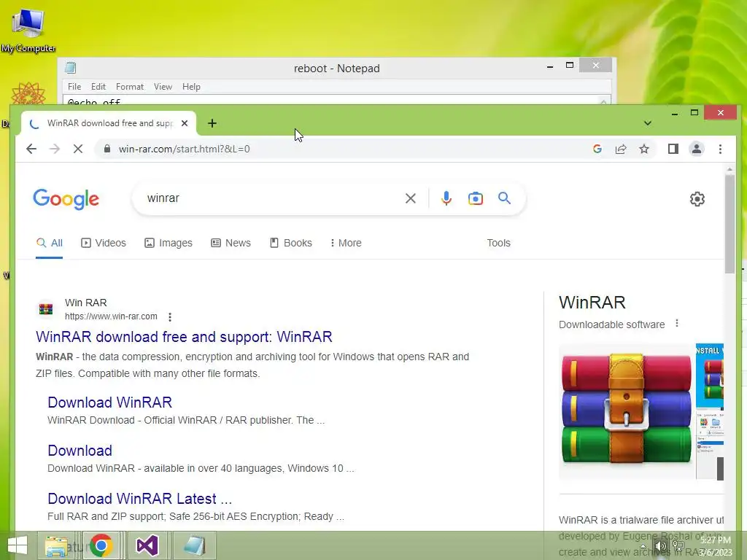747x560 pixels.
Task: Clear the winrar search query
Action: (x=411, y=198)
